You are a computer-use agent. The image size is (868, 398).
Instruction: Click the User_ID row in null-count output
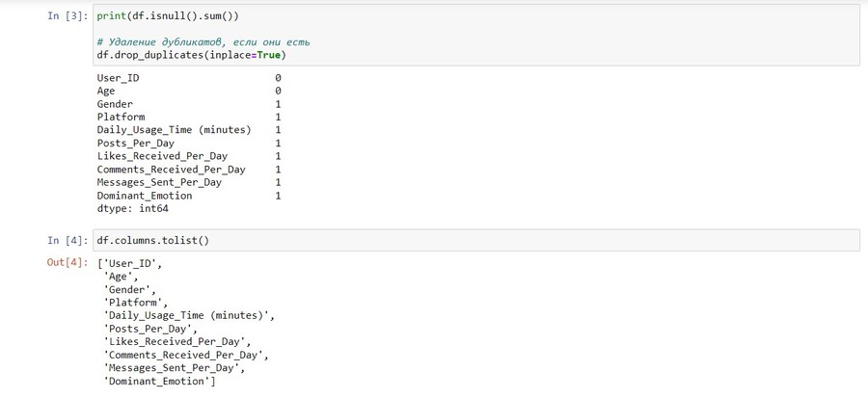189,78
